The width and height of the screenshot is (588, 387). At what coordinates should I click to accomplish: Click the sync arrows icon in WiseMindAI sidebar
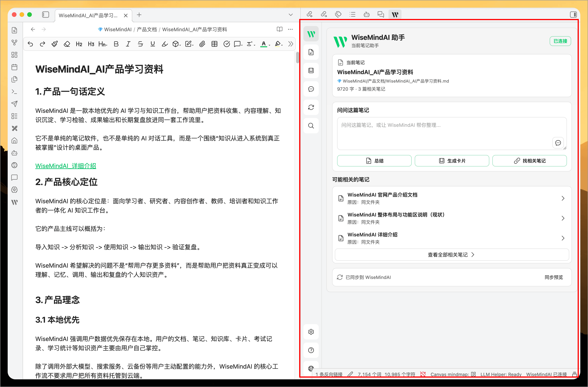(x=311, y=107)
